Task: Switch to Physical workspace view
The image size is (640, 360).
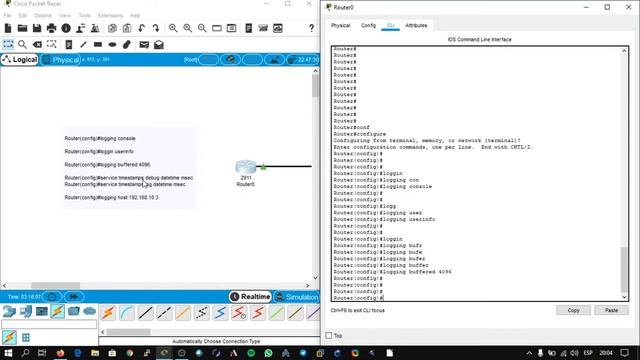Action: click(61, 60)
